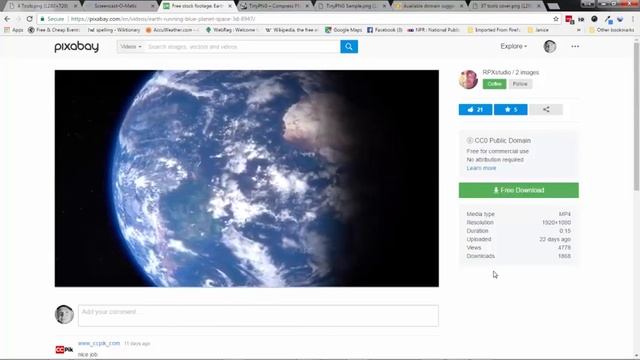
Task: Click the Resolution value row
Action: pos(518,222)
